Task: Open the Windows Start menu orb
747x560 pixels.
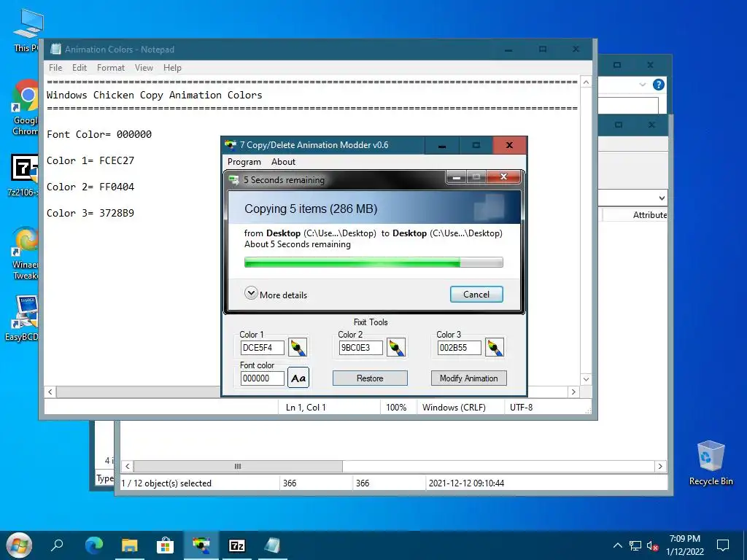Action: (18, 545)
